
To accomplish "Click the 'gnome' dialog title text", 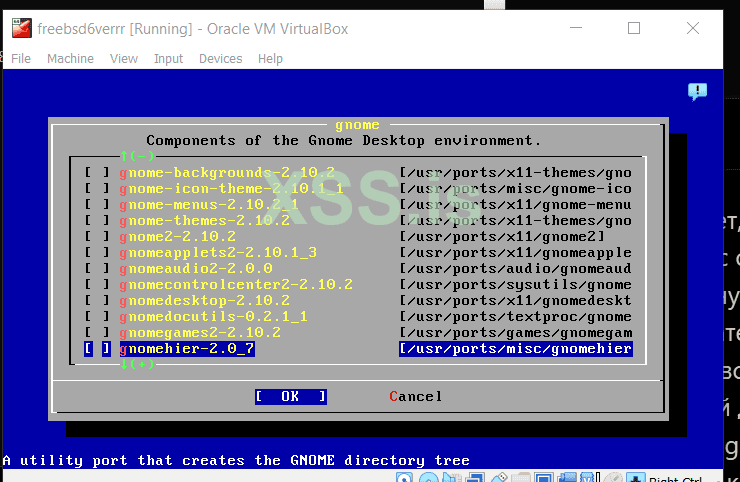I will click(x=357, y=125).
